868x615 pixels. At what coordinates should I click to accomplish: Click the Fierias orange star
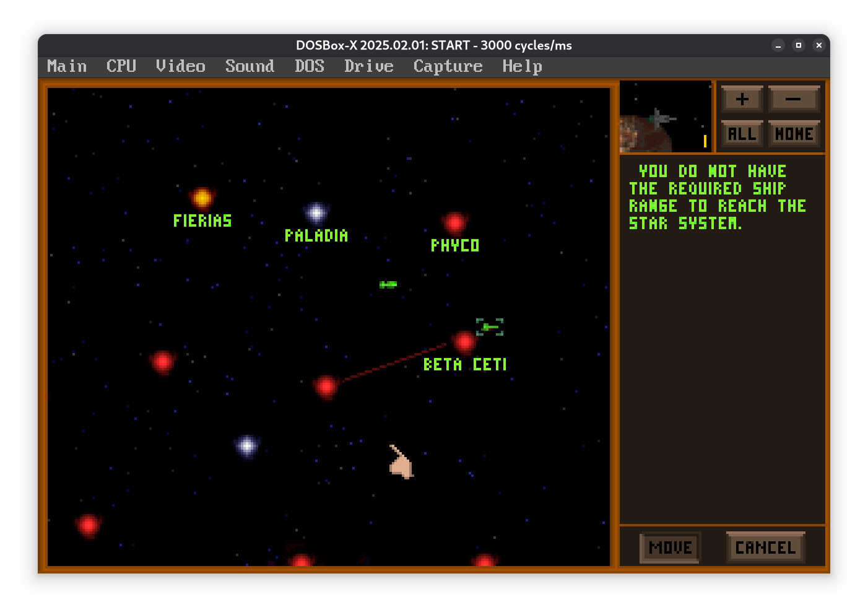202,198
